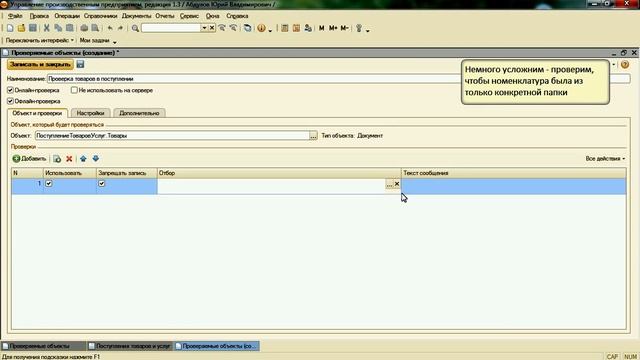Viewport: 640px width, 360px height.
Task: Click Записать и закрыть button
Action: tap(40, 64)
